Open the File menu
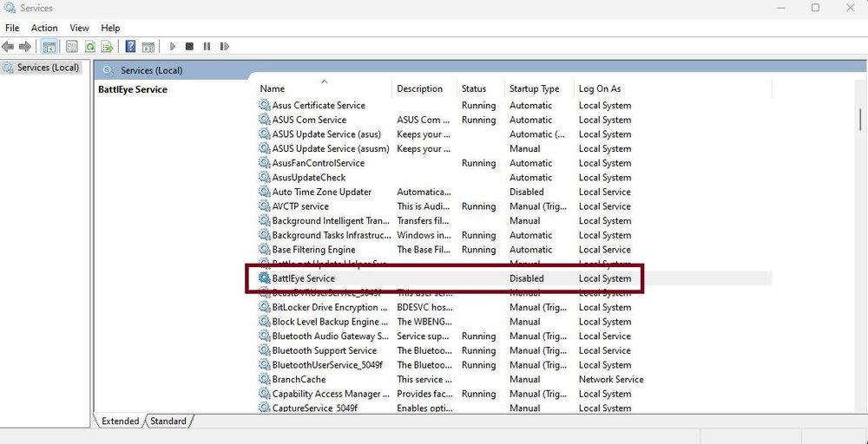Image resolution: width=868 pixels, height=444 pixels. [x=11, y=28]
